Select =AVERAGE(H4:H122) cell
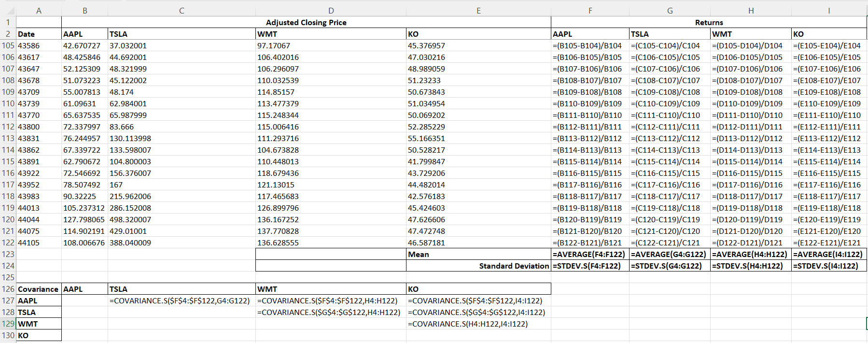This screenshot has width=868, height=343. 751,254
